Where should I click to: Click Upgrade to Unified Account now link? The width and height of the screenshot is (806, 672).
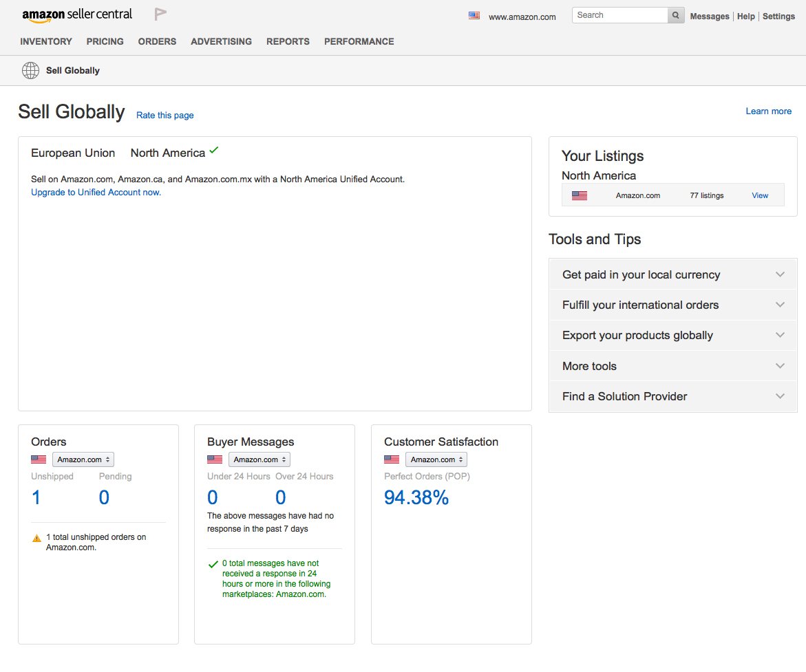[x=96, y=192]
